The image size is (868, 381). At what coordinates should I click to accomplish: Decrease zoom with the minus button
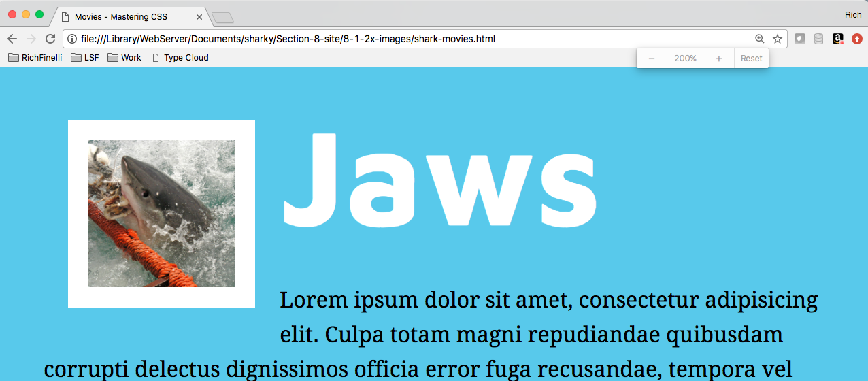pos(651,59)
